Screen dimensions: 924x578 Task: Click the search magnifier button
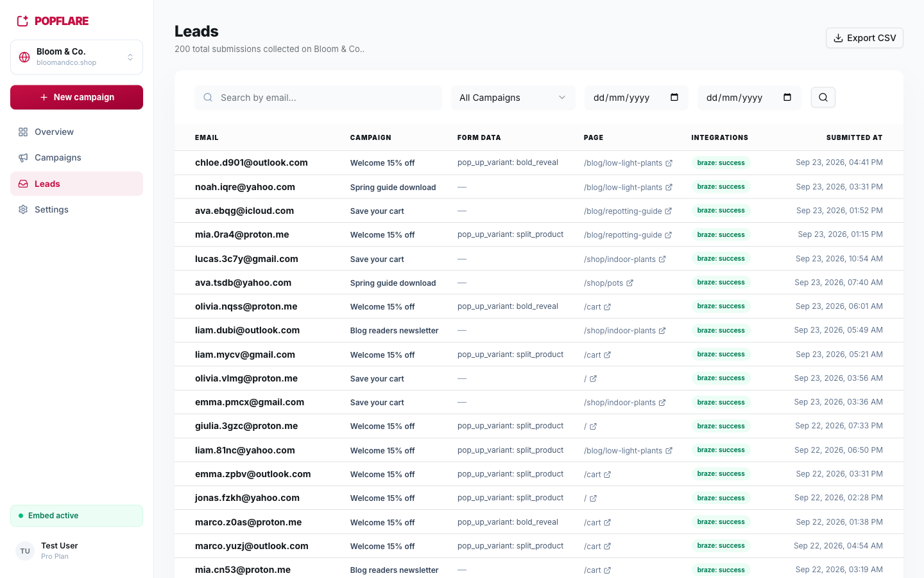coord(823,98)
